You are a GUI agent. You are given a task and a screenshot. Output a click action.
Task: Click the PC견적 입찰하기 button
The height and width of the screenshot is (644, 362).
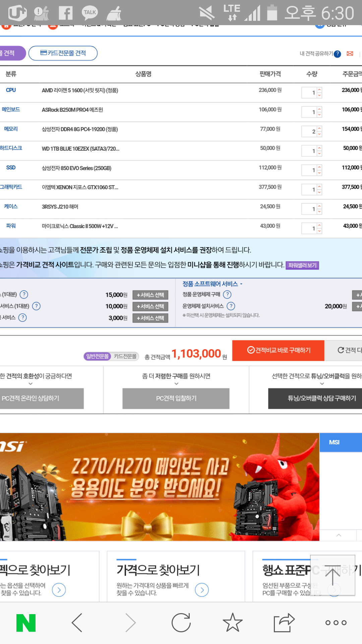(176, 398)
